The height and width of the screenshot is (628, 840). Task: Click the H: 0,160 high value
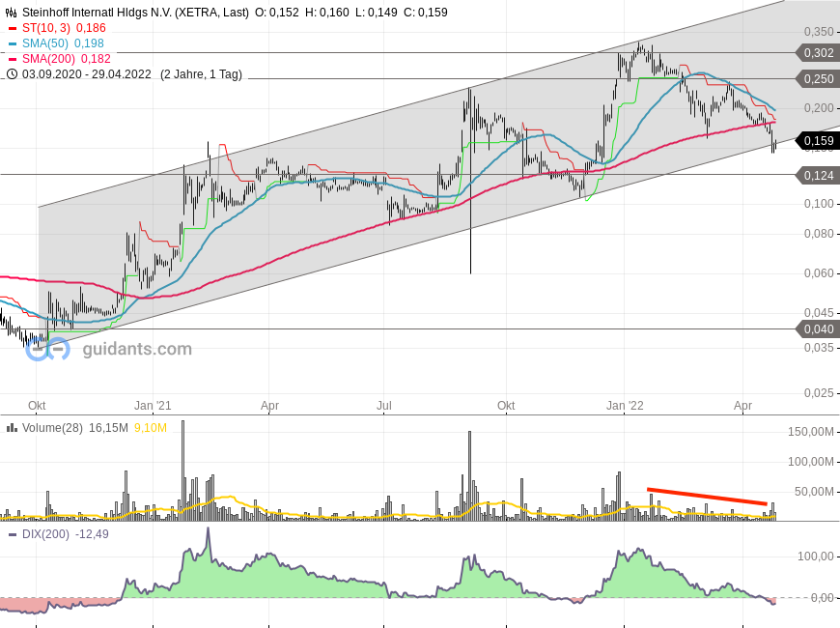326,13
